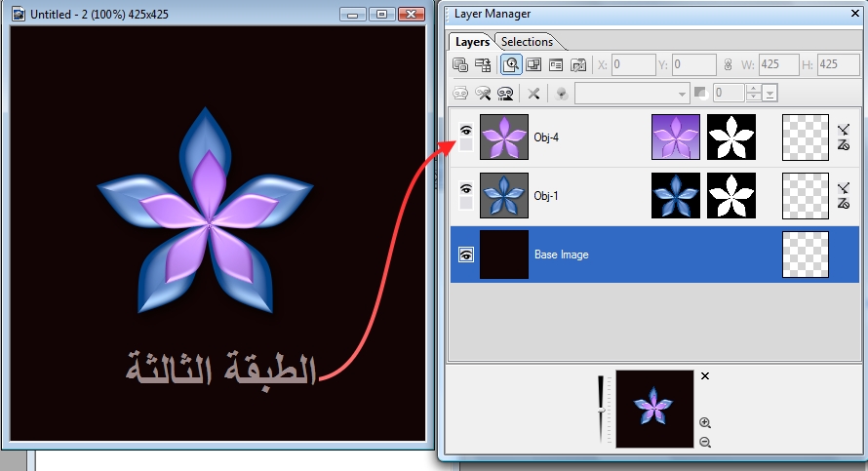Open the slider dropdown beside transparency spinner
This screenshot has height=471, width=868.
point(770,93)
